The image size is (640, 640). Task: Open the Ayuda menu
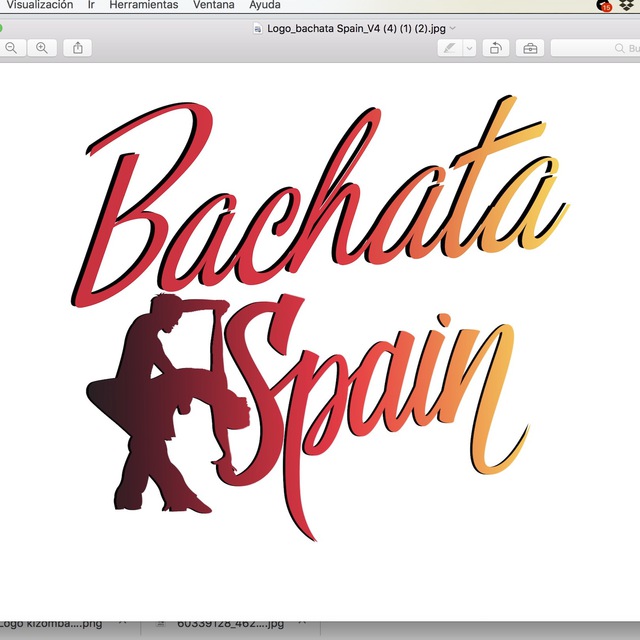[x=264, y=5]
